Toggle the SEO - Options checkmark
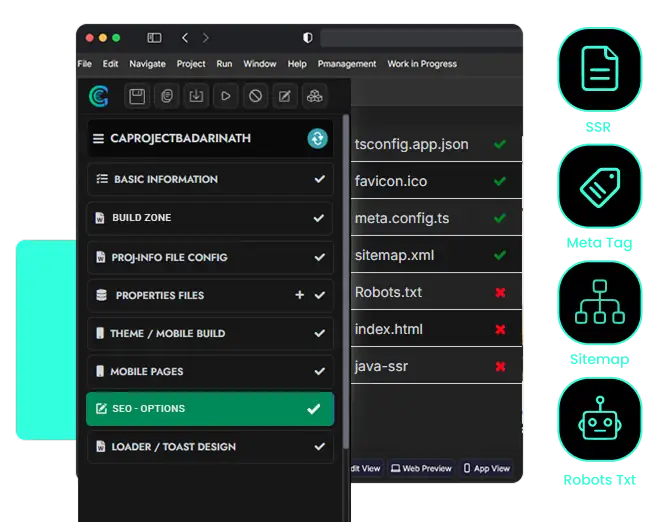663x522 pixels. pyautogui.click(x=314, y=409)
